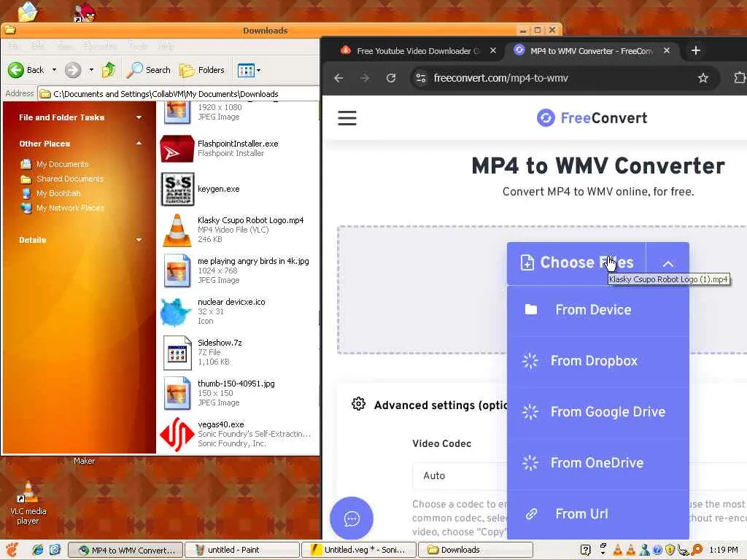Click the Choose Files button
Image resolution: width=747 pixels, height=560 pixels.
tap(576, 263)
